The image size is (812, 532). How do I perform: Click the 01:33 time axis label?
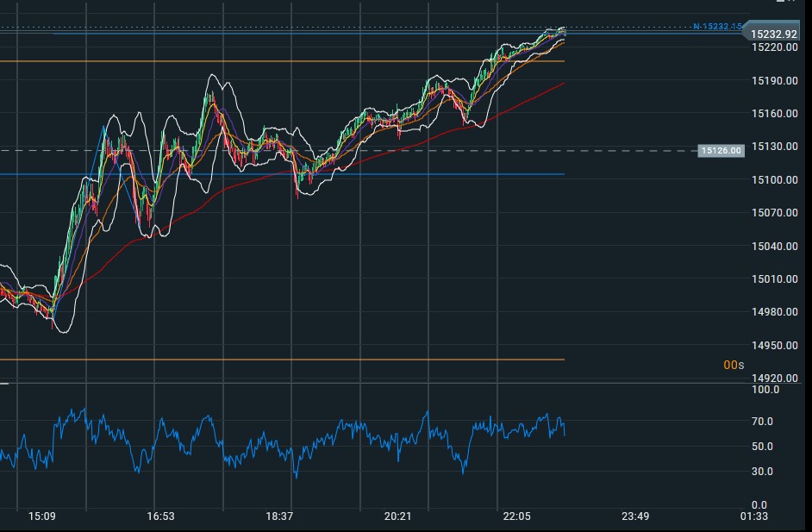753,516
